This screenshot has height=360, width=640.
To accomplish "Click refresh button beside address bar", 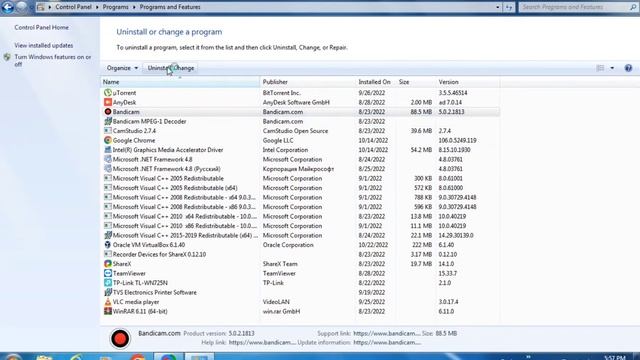I will (x=509, y=7).
